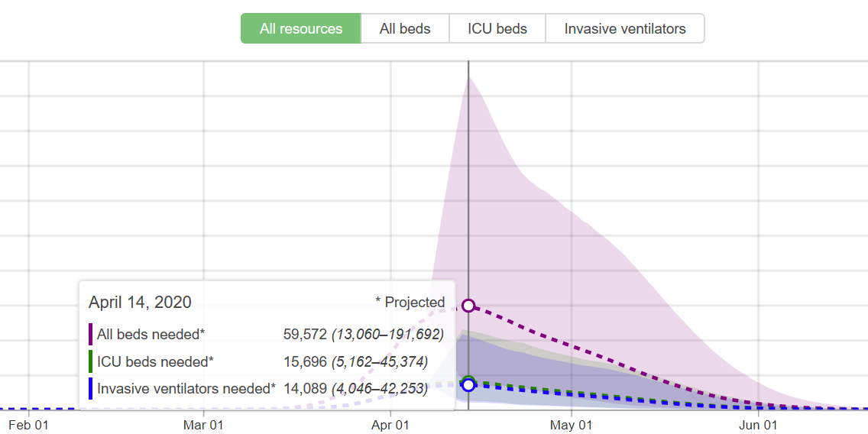
Task: Select the All beds needed label
Action: (x=151, y=334)
